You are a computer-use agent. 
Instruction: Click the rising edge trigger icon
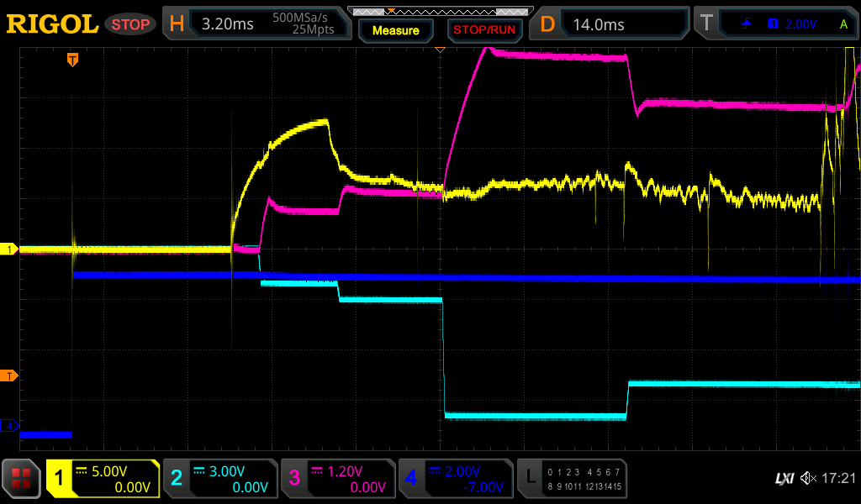point(746,24)
